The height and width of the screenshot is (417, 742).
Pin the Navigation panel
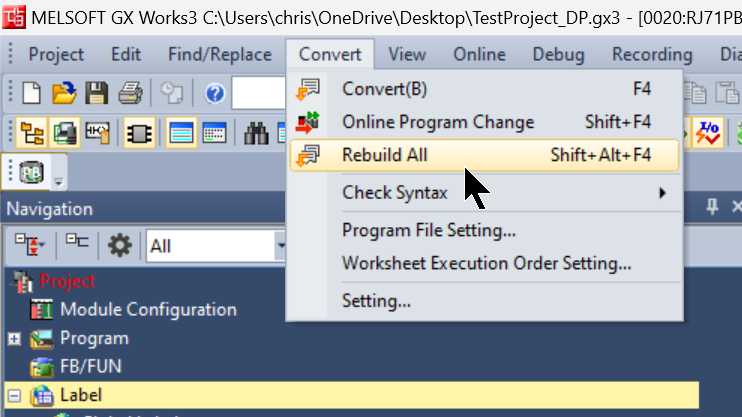coord(712,207)
